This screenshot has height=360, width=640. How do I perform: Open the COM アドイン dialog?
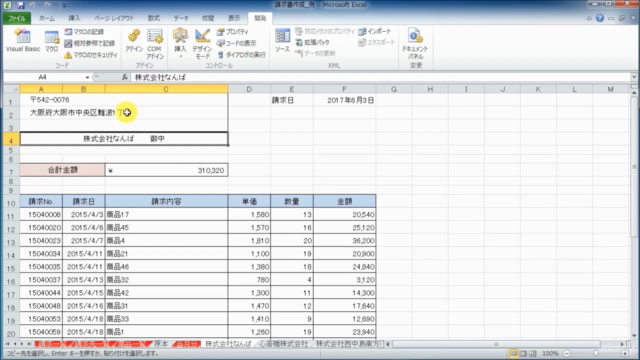pyautogui.click(x=155, y=44)
